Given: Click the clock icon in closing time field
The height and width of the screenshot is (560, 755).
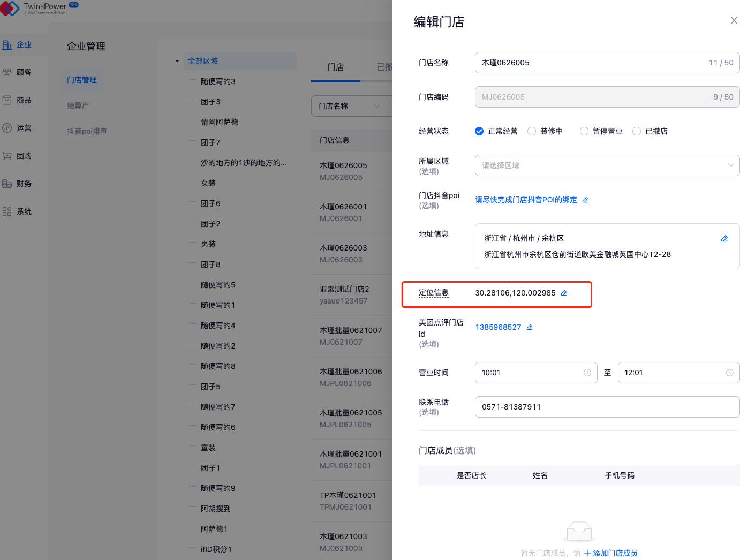Looking at the screenshot, I should pyautogui.click(x=729, y=373).
